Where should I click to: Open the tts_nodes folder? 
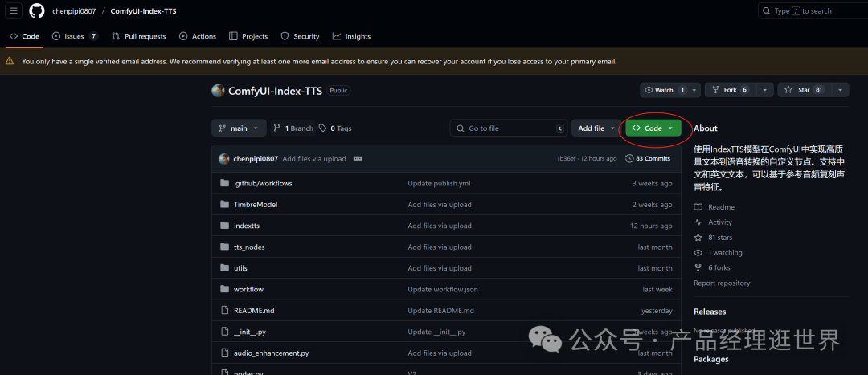[249, 247]
